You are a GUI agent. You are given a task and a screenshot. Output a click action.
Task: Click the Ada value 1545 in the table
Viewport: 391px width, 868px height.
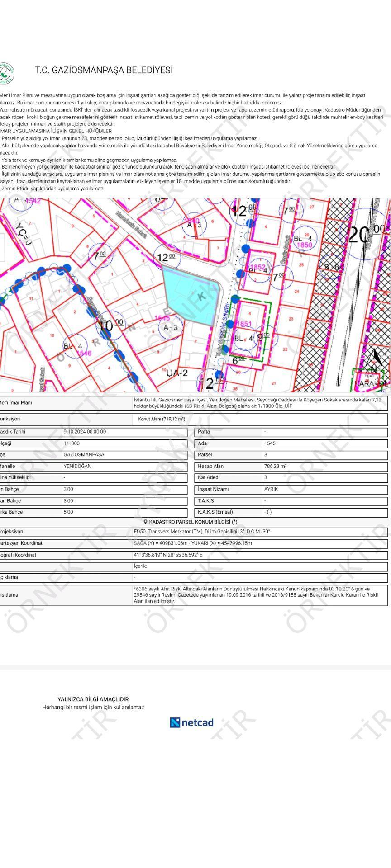point(270,443)
